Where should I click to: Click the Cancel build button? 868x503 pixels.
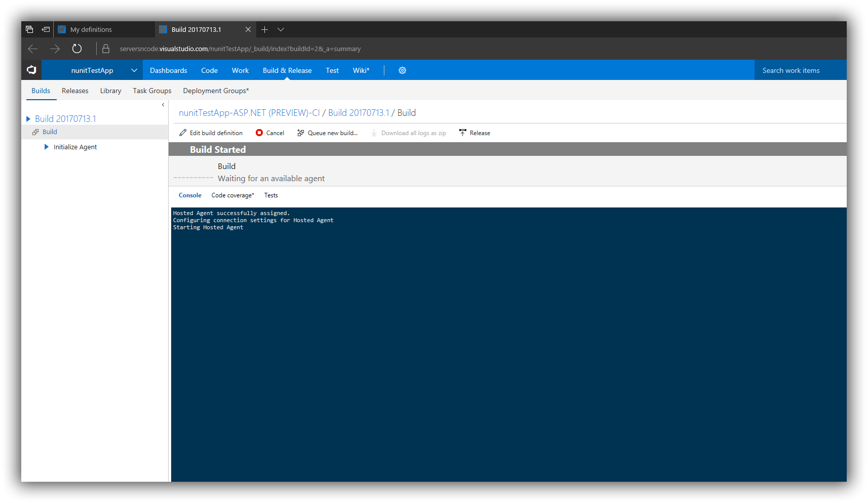pyautogui.click(x=270, y=133)
